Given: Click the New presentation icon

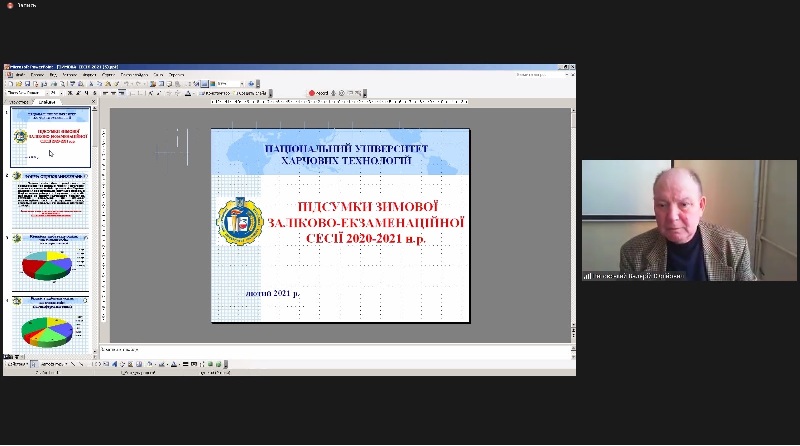Looking at the screenshot, I should pos(11,84).
